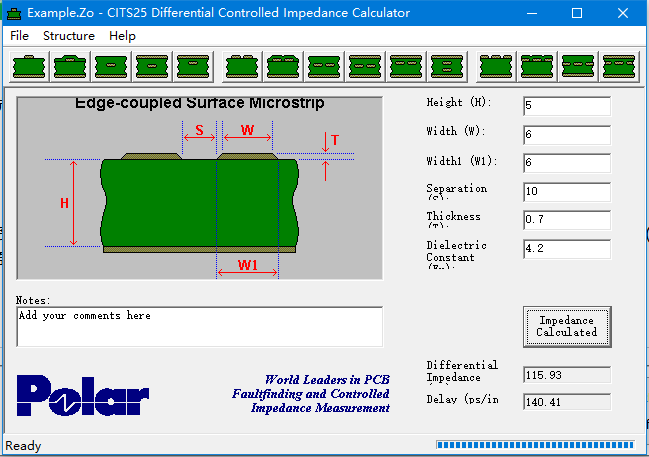Select the single-trace Coated Microstrip structure icon
Viewport: 649px width, 457px height.
click(70, 67)
